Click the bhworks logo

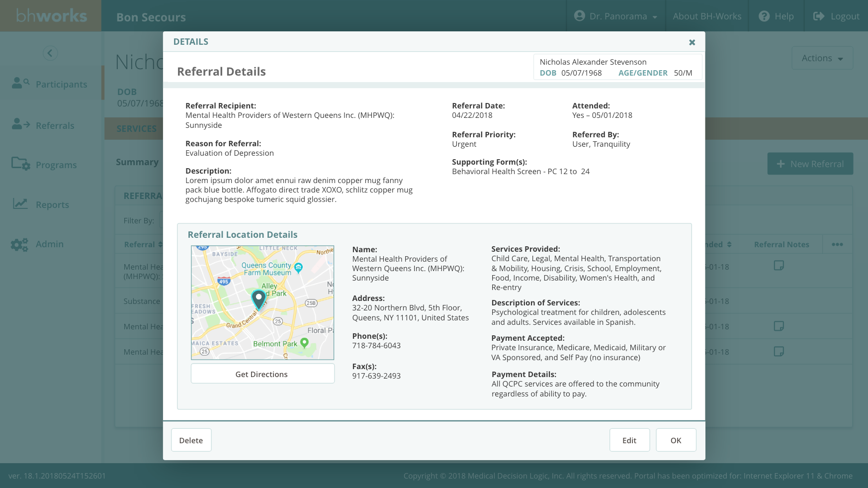51,16
